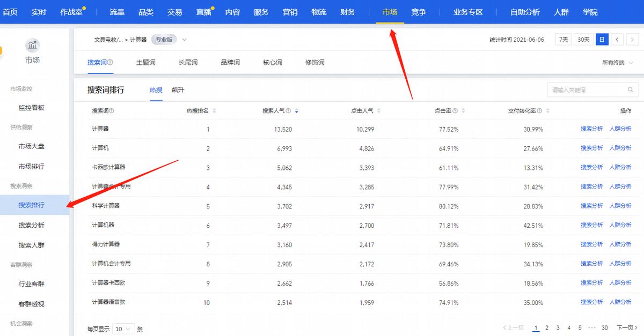Open the help tooltip icon beside 搜索词
Screen dimensions: 644x336
pos(111,111)
